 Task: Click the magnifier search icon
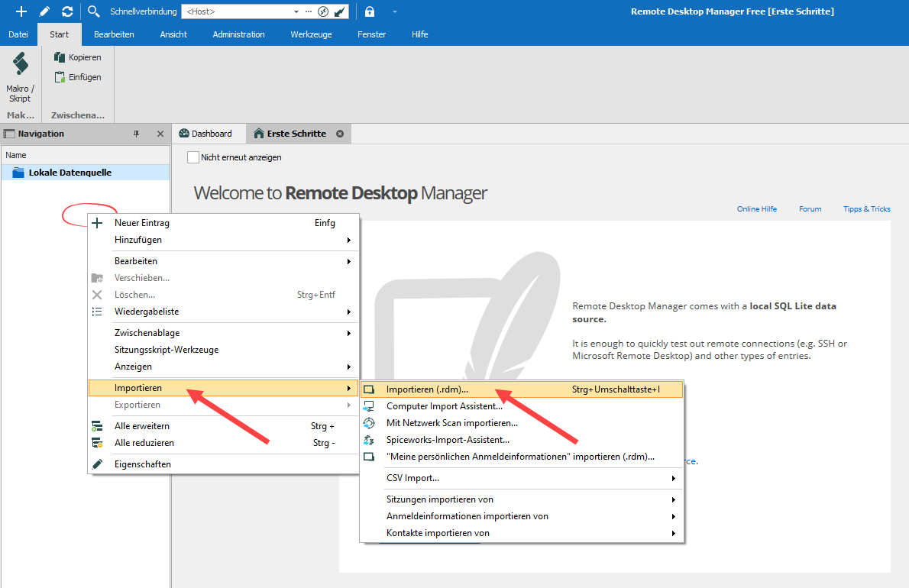coord(93,11)
